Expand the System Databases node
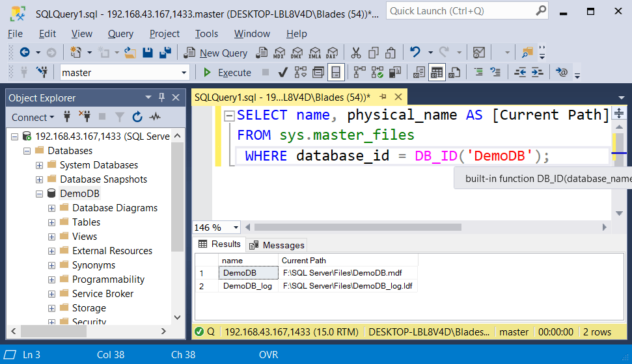Screen dimensions: 632x364 (x=39, y=165)
